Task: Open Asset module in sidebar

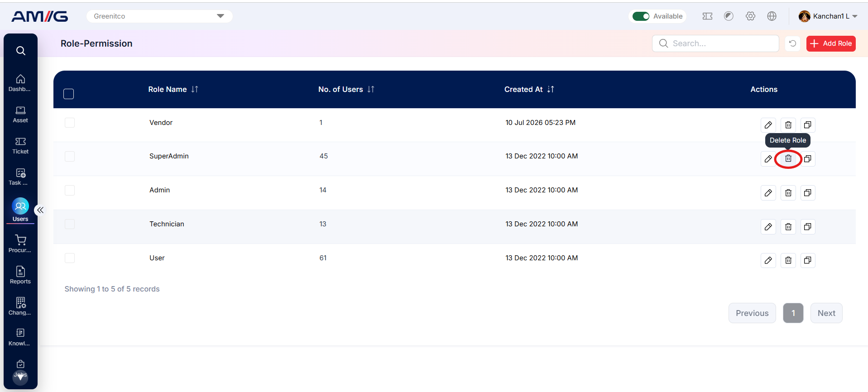Action: click(20, 115)
